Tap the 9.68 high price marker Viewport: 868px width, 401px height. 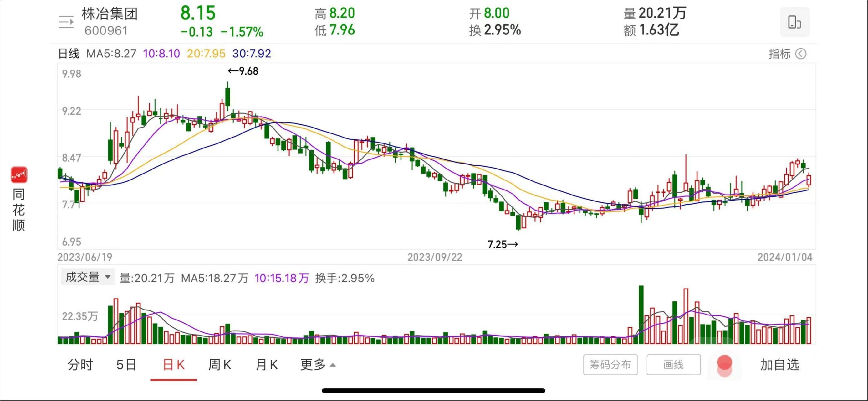point(243,71)
